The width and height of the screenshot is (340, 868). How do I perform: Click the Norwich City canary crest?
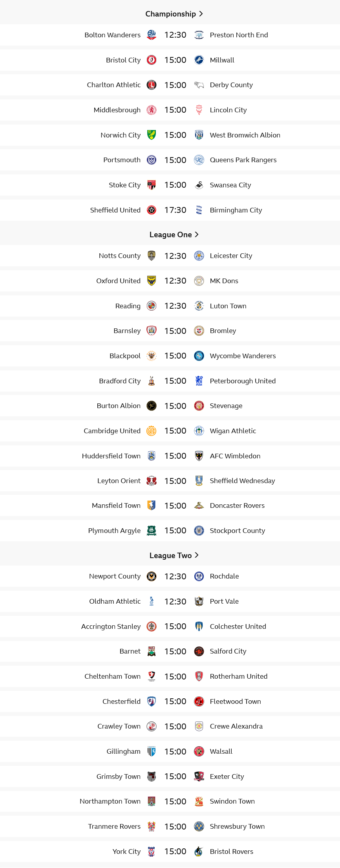tap(152, 135)
